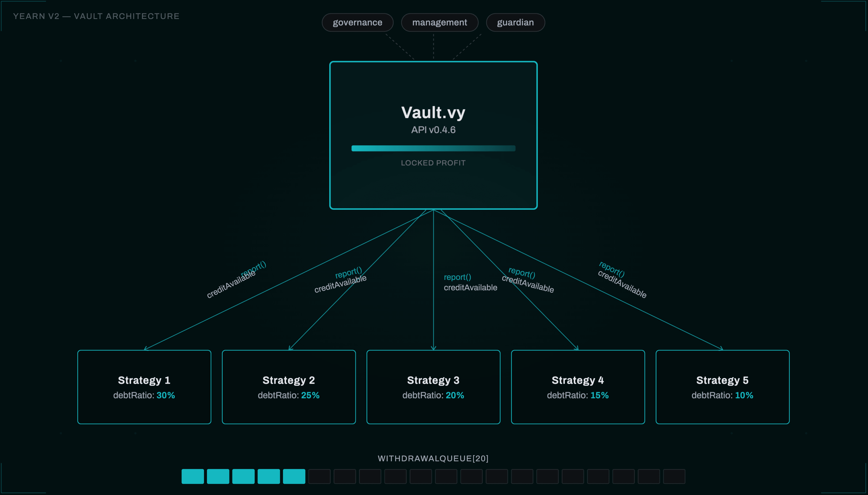Click the Vault.vy title text
Image resolution: width=868 pixels, height=495 pixels.
[x=433, y=113]
